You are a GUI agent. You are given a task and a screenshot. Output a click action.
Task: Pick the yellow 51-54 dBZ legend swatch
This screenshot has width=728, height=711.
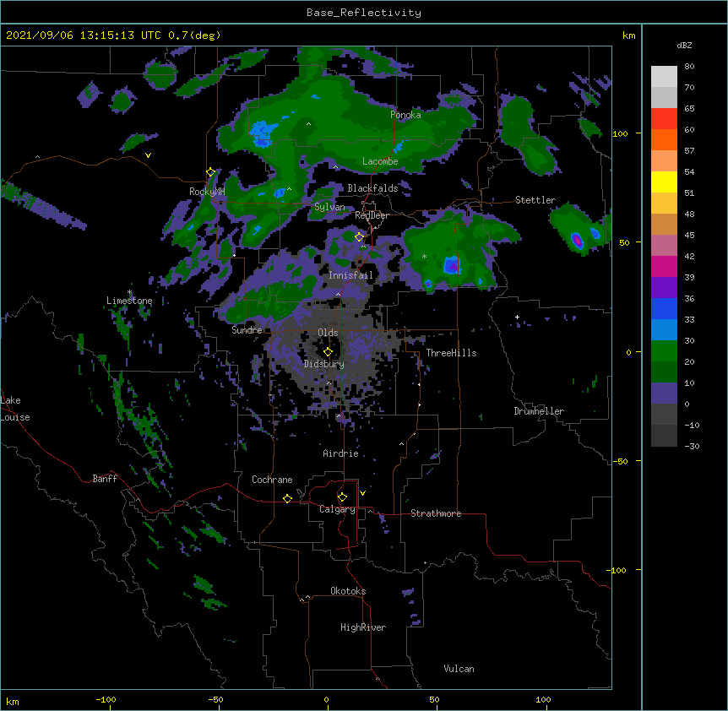664,182
